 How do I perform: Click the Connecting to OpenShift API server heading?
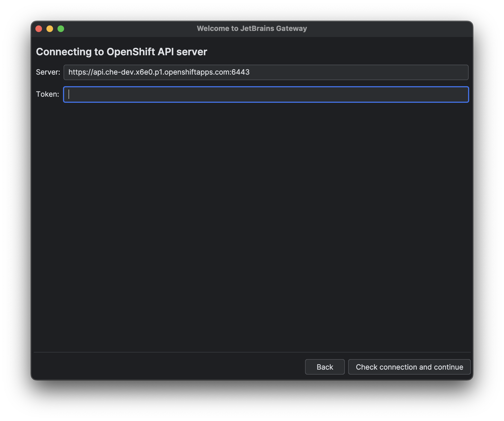(122, 51)
